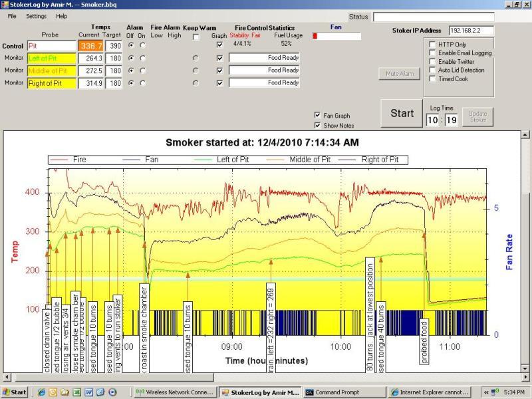Expand hidden system tray icons
The image size is (532, 399).
click(485, 392)
